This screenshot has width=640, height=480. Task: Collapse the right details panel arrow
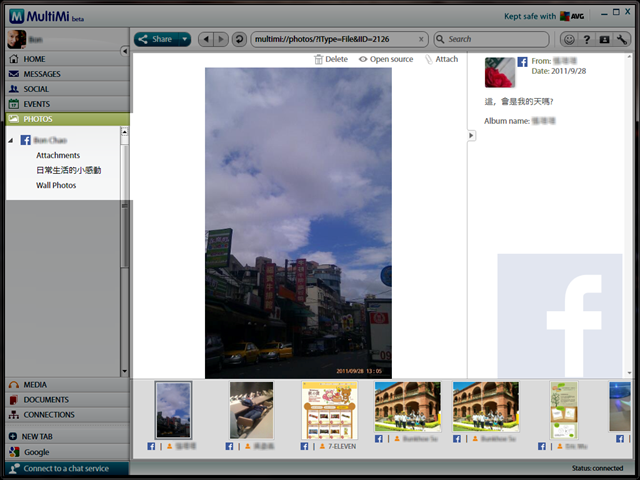click(x=472, y=136)
